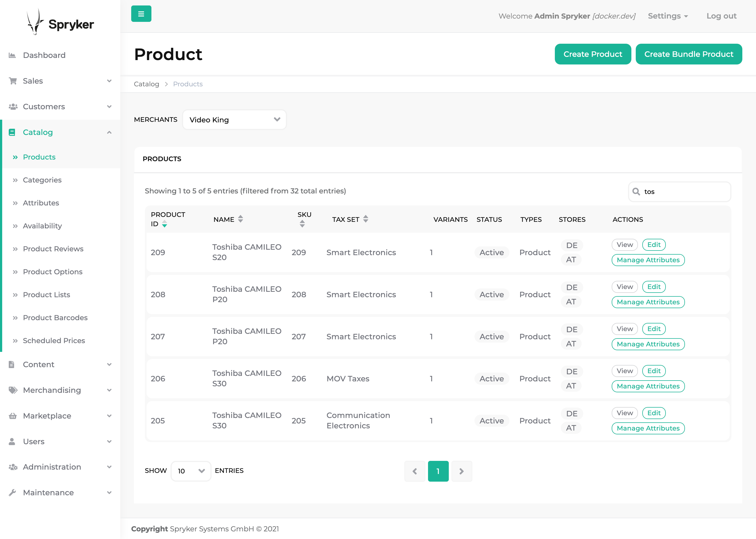The height and width of the screenshot is (539, 756).
Task: Expand the Content menu chevron
Action: pos(109,364)
